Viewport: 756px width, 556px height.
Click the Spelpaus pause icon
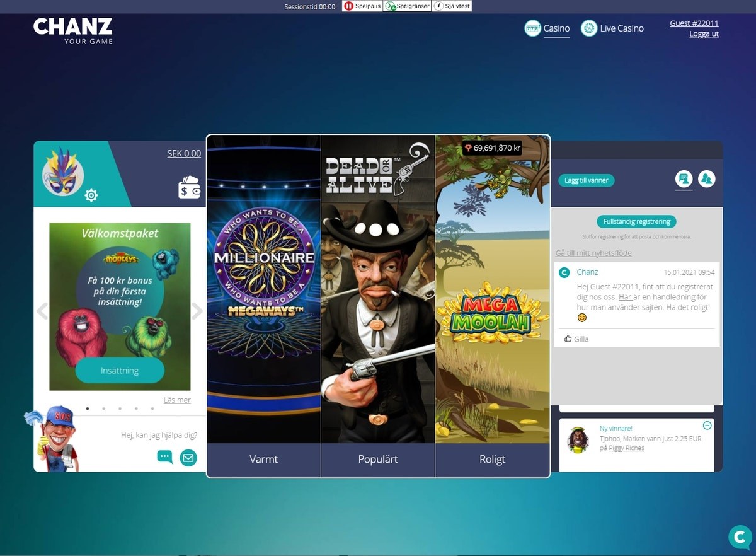(x=348, y=6)
